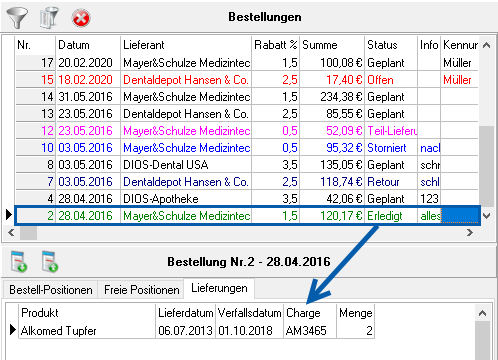The height and width of the screenshot is (360, 498).
Task: Select order number 17 row
Action: (x=247, y=63)
